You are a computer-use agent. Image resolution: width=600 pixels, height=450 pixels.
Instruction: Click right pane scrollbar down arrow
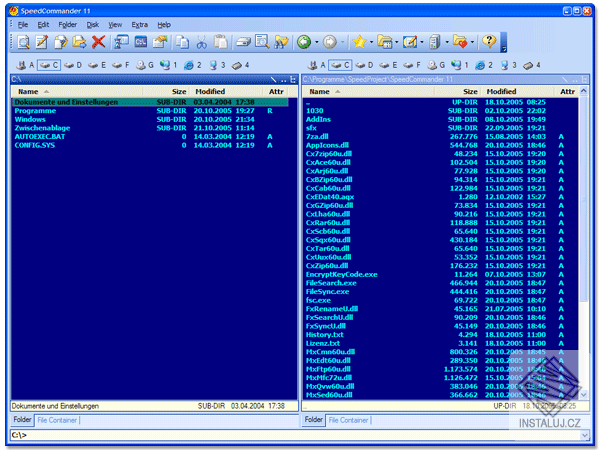click(584, 395)
